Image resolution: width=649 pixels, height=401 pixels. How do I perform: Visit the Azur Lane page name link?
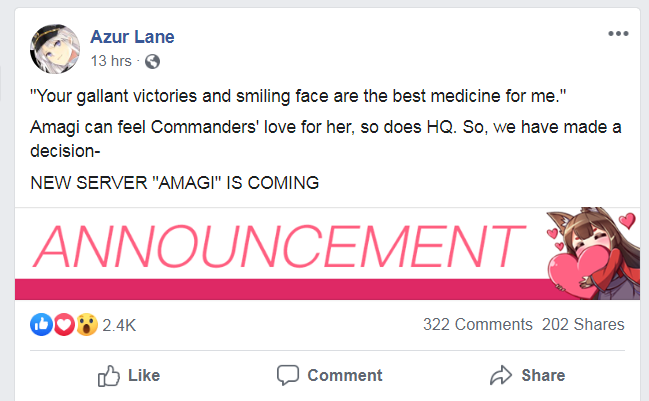(132, 37)
